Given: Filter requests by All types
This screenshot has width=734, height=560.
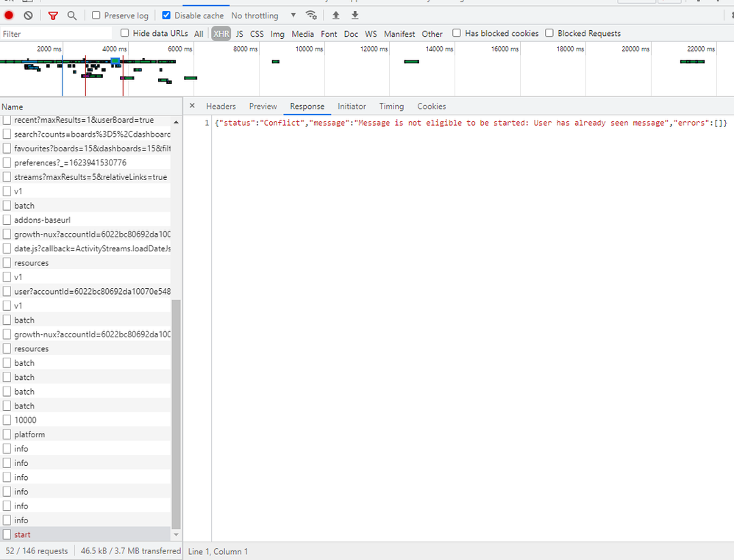Looking at the screenshot, I should click(199, 34).
